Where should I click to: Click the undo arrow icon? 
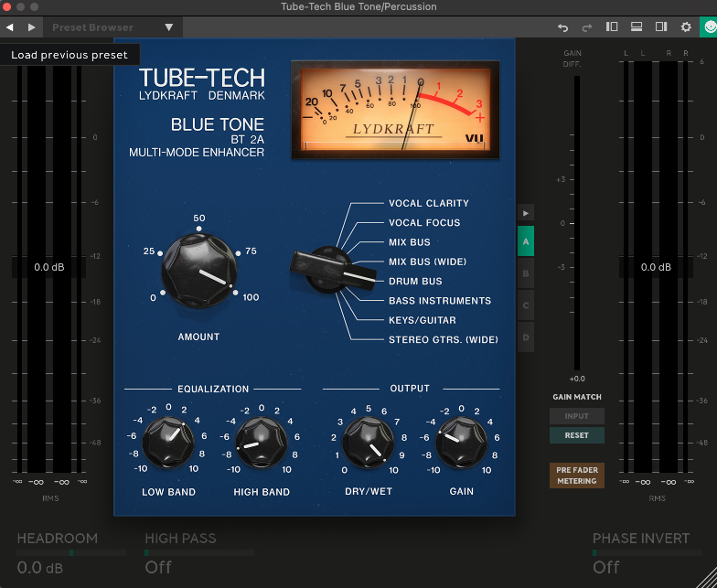[562, 27]
